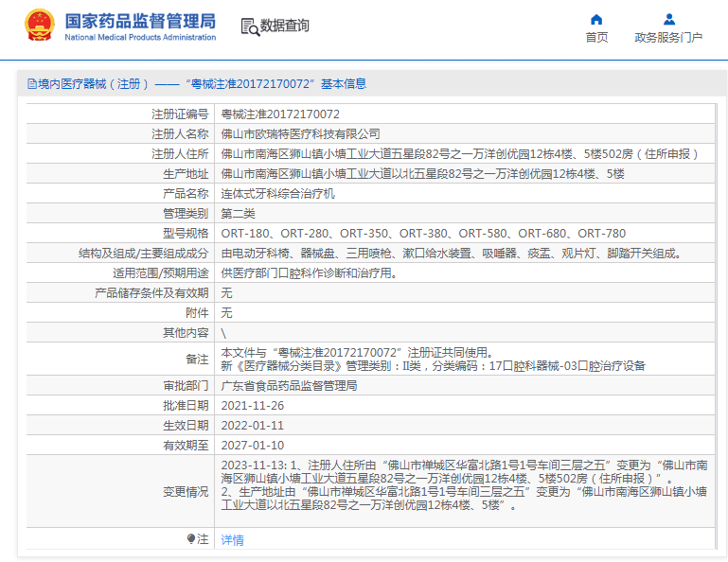Viewport: 728px width, 562px height.
Task: Click the 其他内容 label
Action: click(186, 333)
